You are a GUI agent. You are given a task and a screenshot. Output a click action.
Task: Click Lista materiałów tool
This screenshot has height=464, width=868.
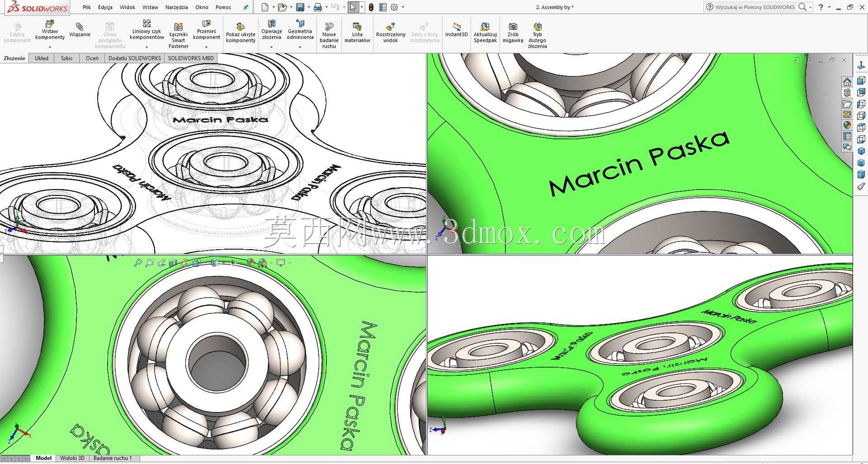(x=357, y=33)
